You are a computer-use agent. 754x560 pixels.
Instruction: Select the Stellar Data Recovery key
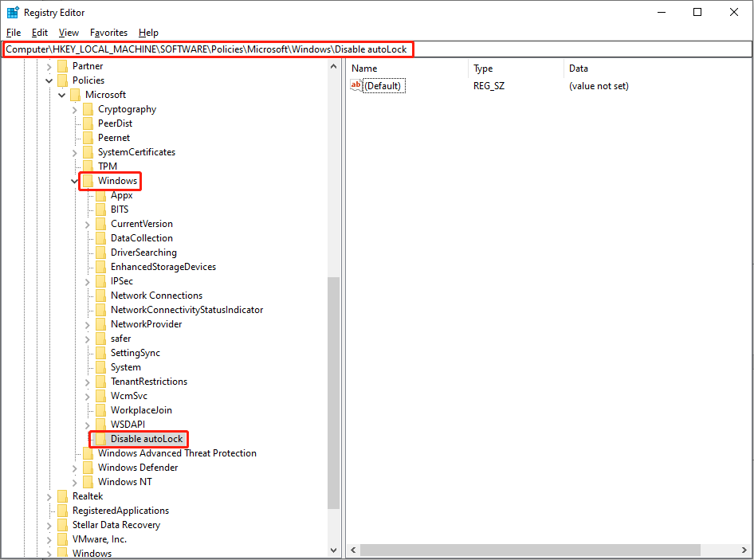click(117, 524)
